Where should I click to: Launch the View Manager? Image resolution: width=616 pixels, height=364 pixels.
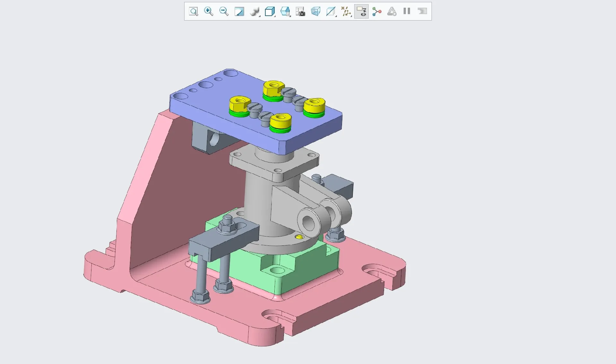pos(300,12)
